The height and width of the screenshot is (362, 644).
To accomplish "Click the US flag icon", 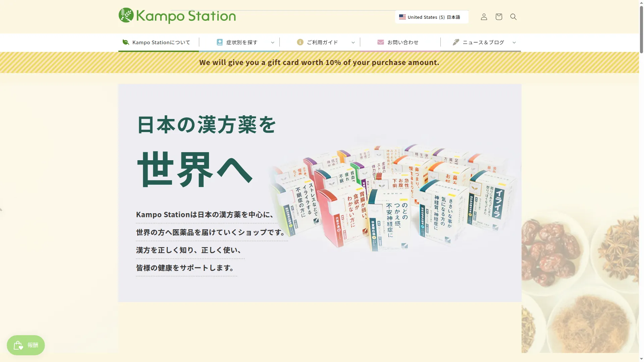I will coord(402,17).
